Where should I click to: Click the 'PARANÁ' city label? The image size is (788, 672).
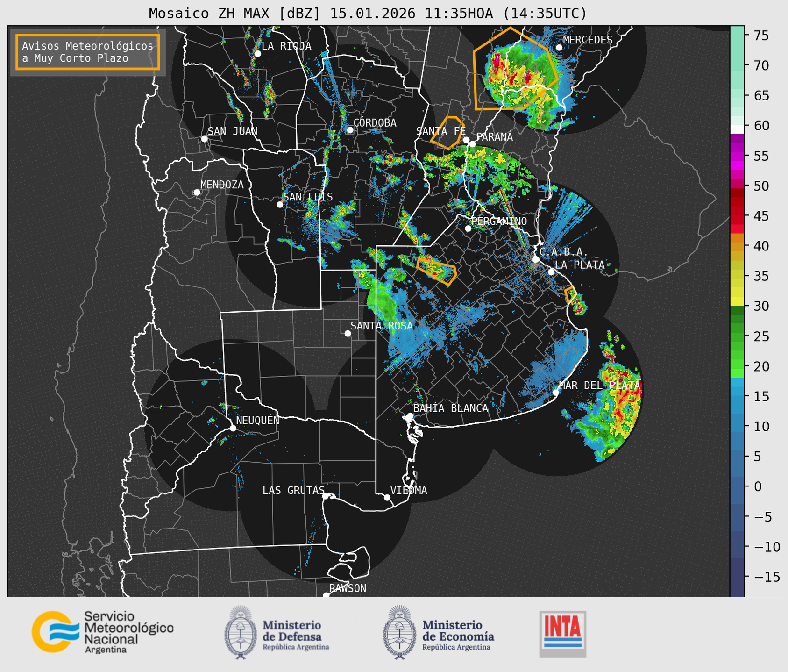point(494,137)
